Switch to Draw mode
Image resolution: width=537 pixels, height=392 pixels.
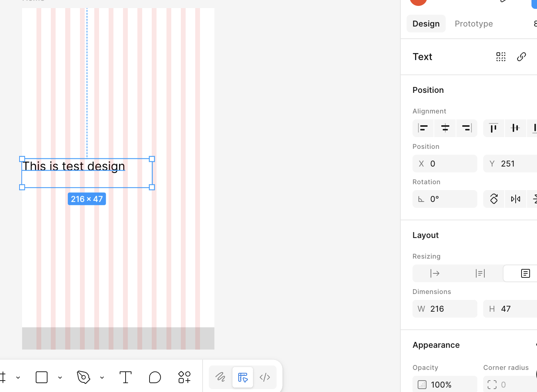(220, 377)
